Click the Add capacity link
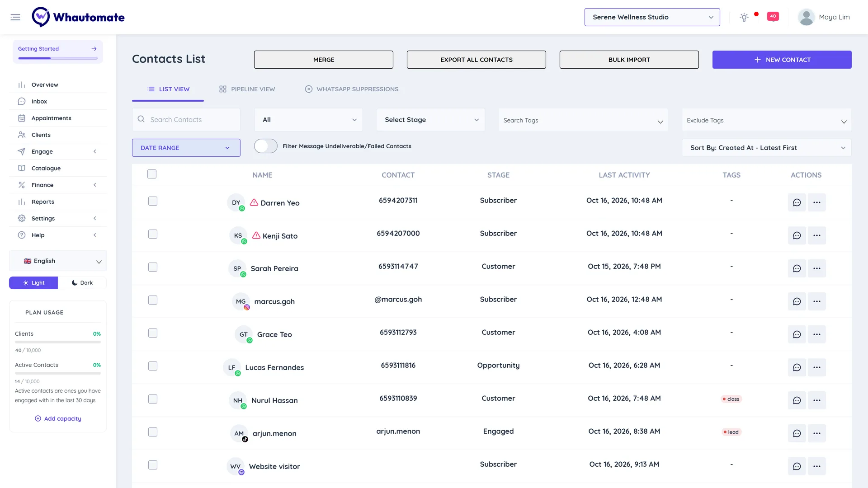This screenshot has height=488, width=868. pyautogui.click(x=58, y=418)
